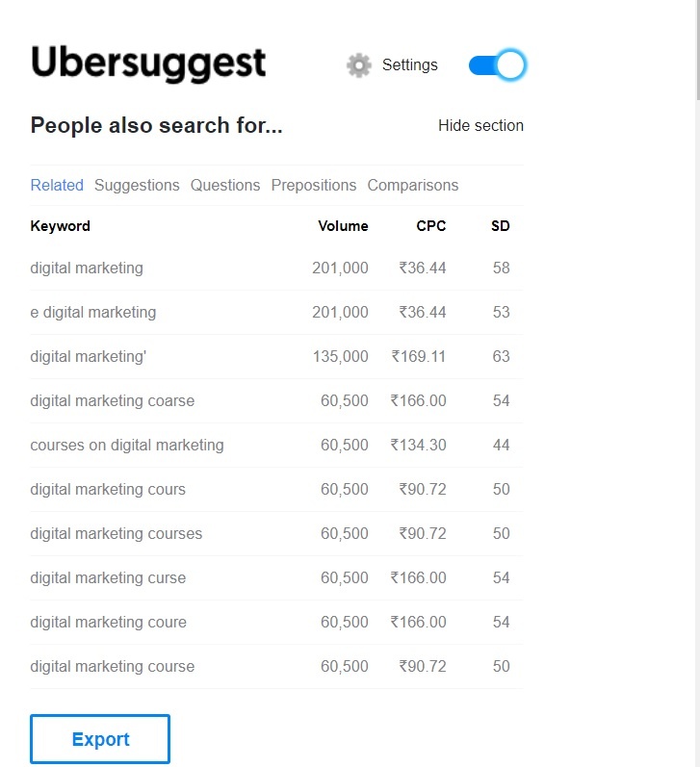Open Settings via the gear icon
Screen dimensions: 700x767
click(x=359, y=65)
